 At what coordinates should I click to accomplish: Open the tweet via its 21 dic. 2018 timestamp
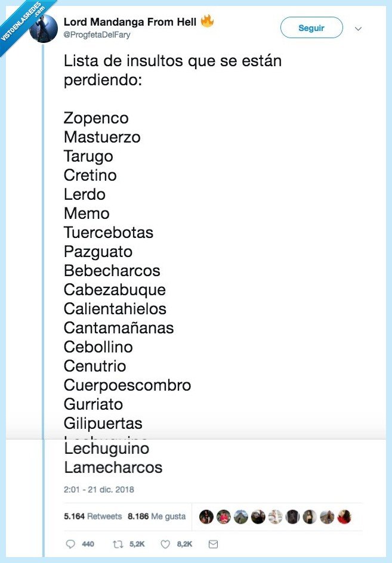98,489
